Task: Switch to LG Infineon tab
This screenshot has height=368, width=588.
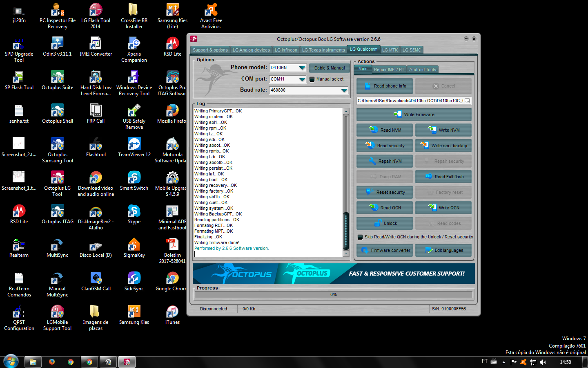Action: click(286, 50)
